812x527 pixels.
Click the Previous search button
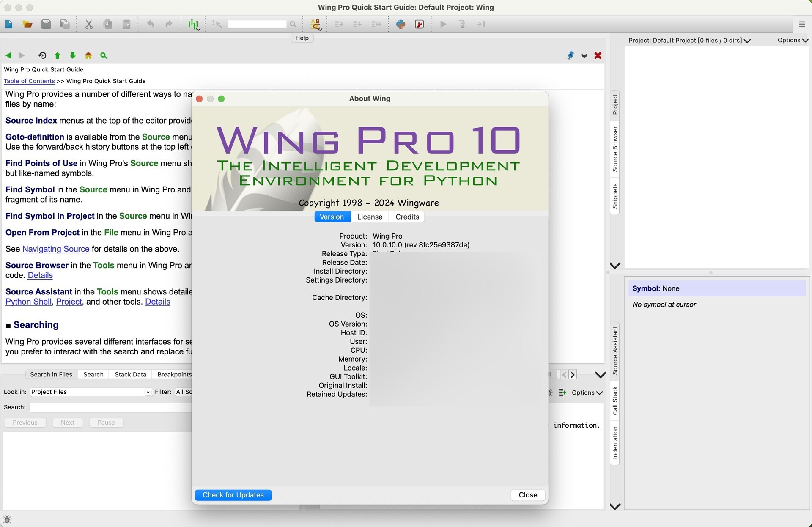pyautogui.click(x=25, y=423)
